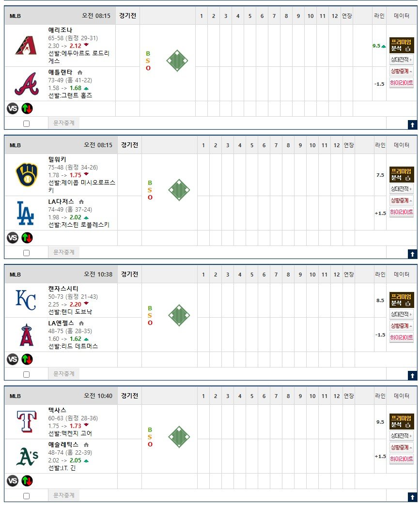The height and width of the screenshot is (506, 420).
Task: Click the Atlanta Braves team logo
Action: pyautogui.click(x=27, y=84)
